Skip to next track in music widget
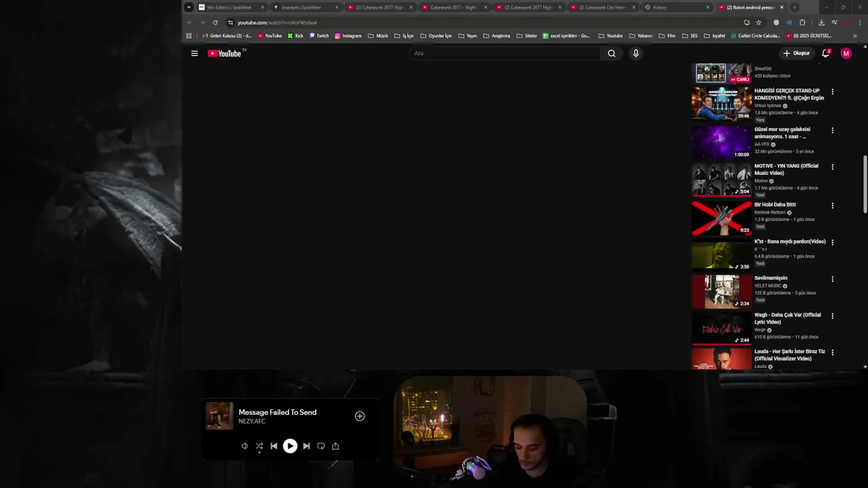 click(307, 446)
